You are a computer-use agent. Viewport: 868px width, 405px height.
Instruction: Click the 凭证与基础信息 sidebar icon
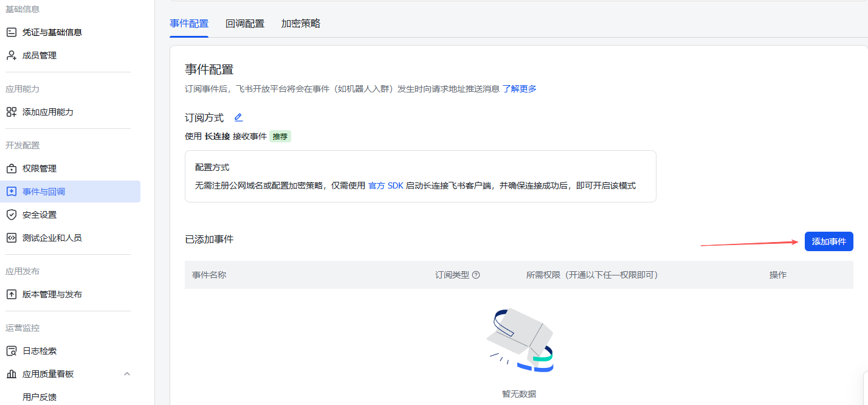11,32
